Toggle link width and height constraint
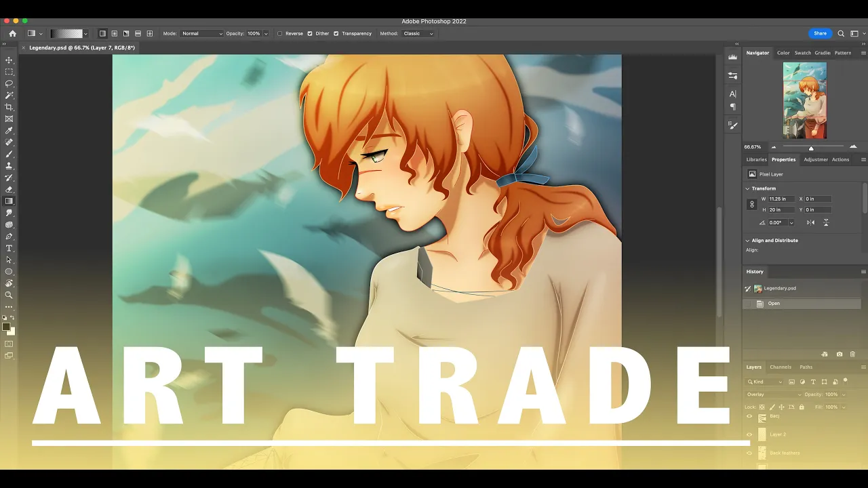 tap(751, 204)
